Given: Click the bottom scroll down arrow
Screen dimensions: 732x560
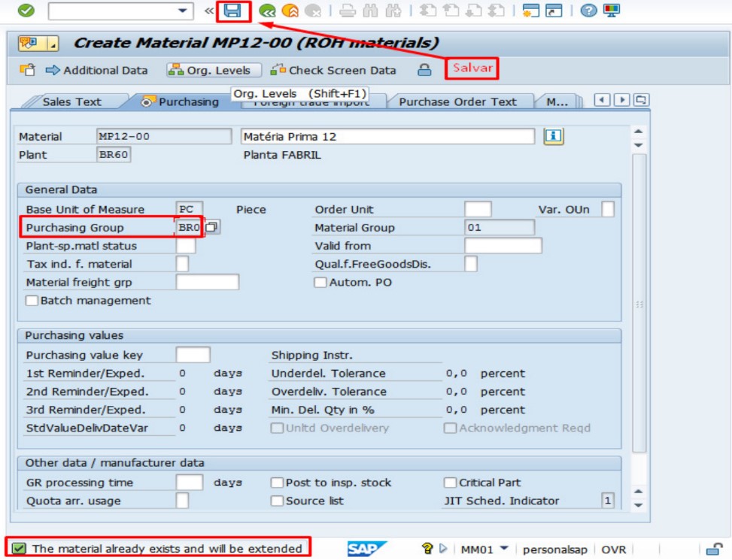Looking at the screenshot, I should click(639, 505).
